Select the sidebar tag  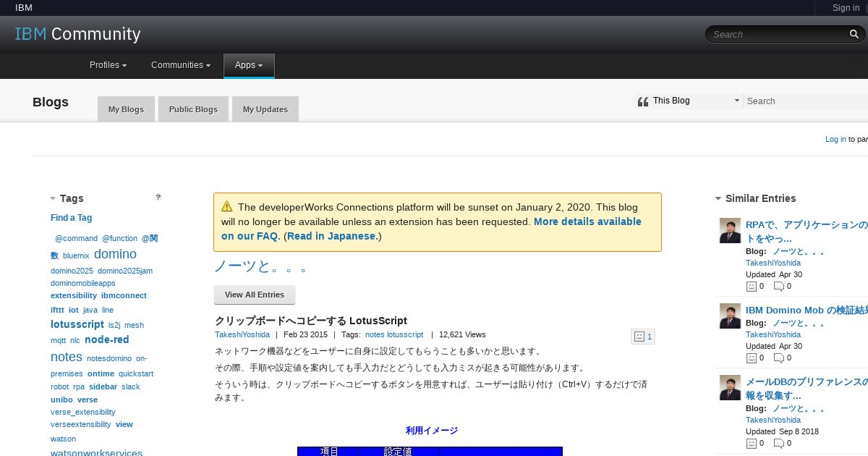103,387
